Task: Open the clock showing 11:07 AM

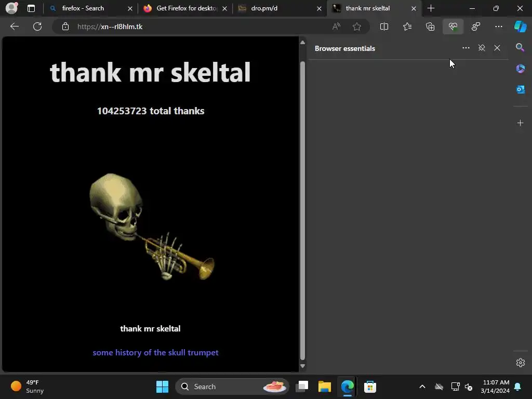Action: coord(495,387)
